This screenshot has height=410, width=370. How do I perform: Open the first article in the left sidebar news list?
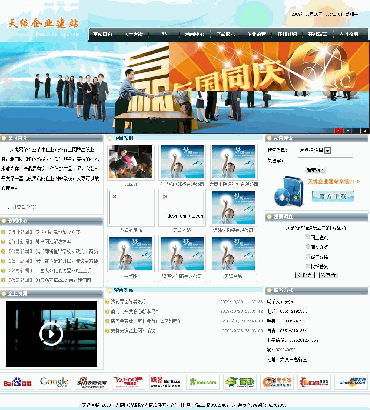pyautogui.click(x=44, y=232)
